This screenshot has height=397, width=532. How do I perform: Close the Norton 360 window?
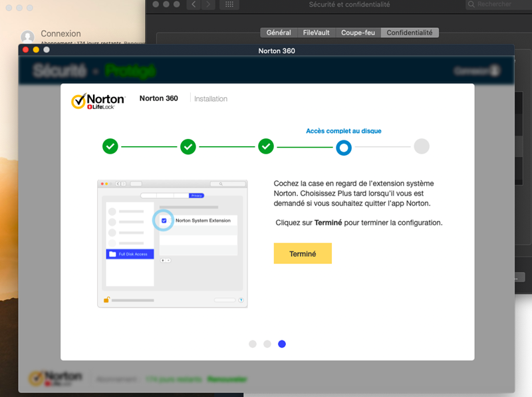pyautogui.click(x=25, y=50)
